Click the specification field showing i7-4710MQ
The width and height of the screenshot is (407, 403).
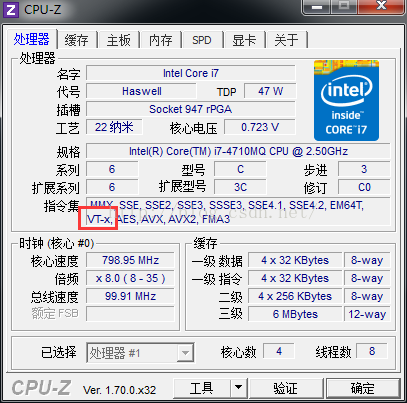point(238,151)
